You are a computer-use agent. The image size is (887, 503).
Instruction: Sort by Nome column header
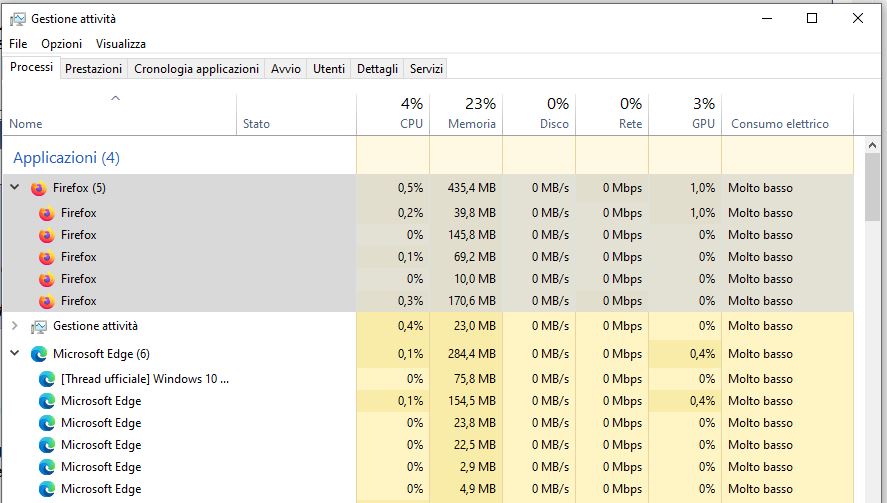pos(119,115)
